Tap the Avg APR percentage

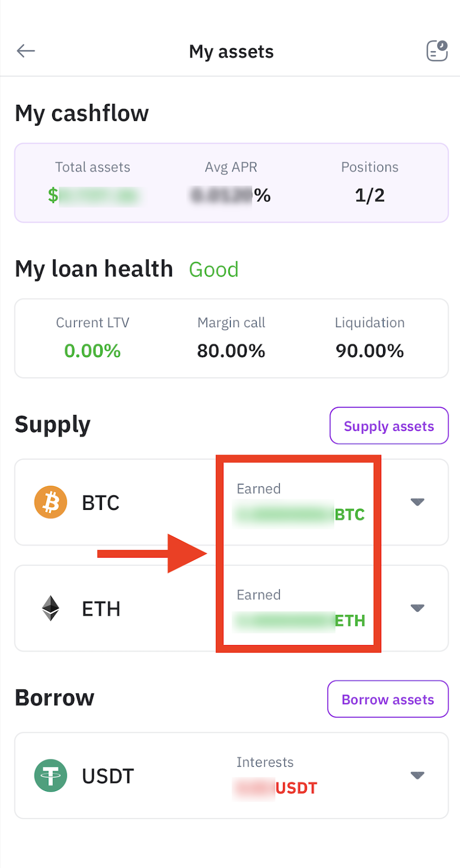coord(231,195)
